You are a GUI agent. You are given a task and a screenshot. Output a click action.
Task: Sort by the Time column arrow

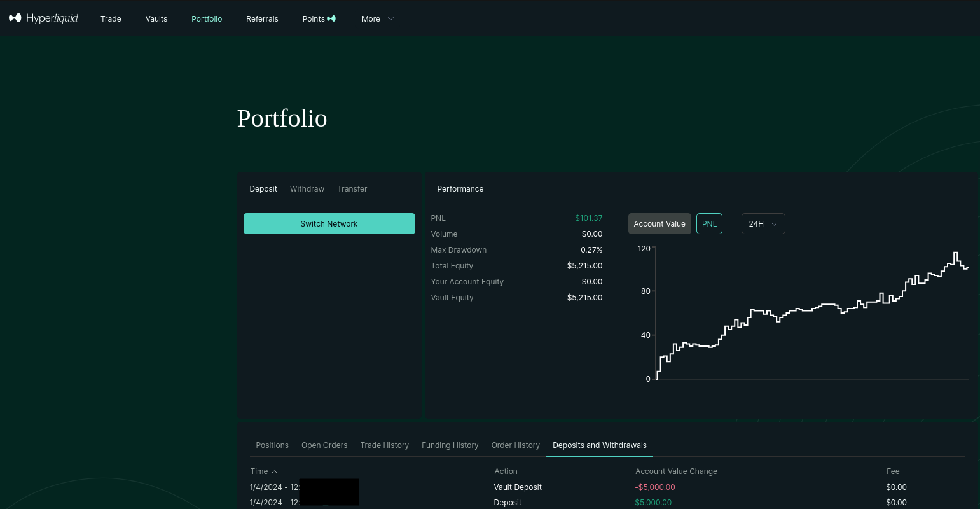[274, 471]
